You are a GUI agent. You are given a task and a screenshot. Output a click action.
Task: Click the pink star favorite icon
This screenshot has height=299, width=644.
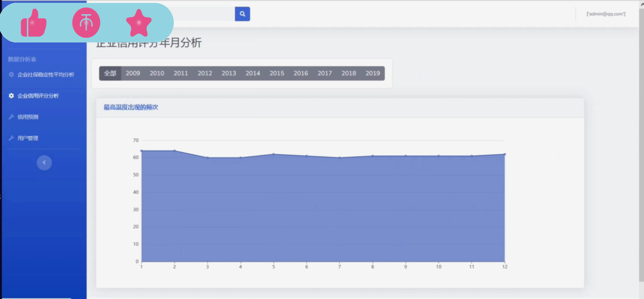click(139, 23)
